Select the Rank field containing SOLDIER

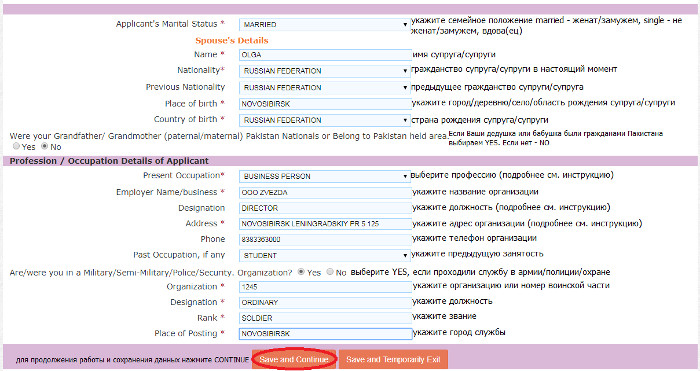tap(325, 318)
